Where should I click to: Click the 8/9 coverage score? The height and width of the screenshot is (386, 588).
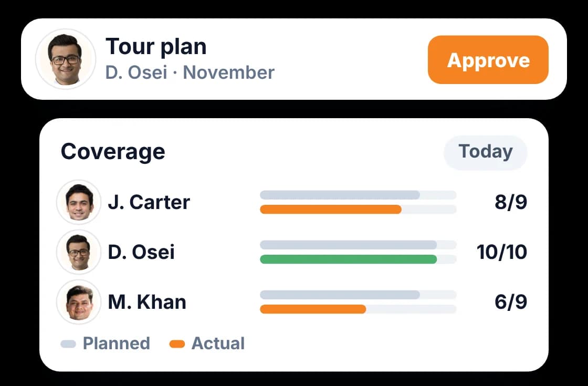pyautogui.click(x=511, y=202)
